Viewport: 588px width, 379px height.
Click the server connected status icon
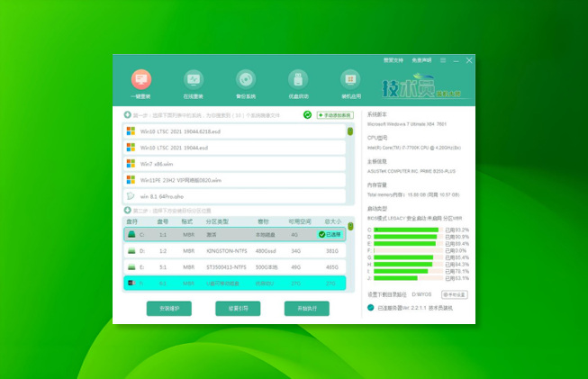point(370,308)
